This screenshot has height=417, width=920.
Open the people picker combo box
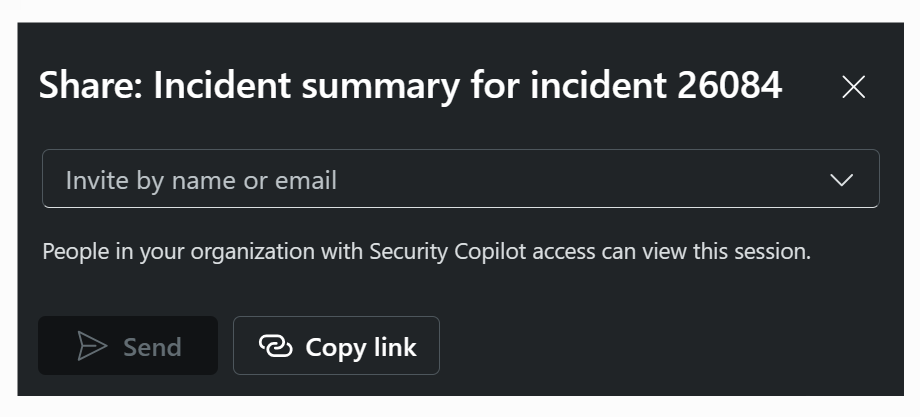click(461, 178)
